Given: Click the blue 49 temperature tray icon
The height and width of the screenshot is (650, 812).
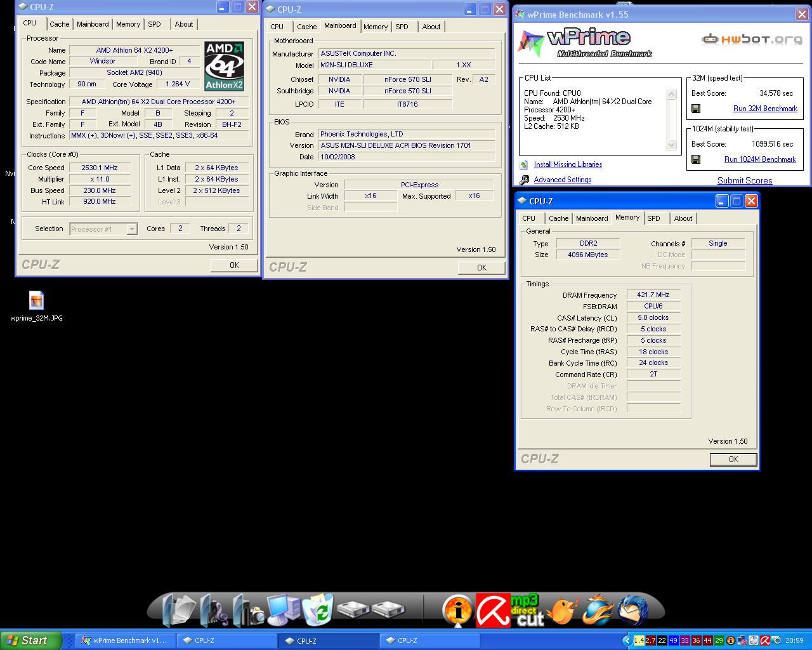Looking at the screenshot, I should (x=673, y=640).
